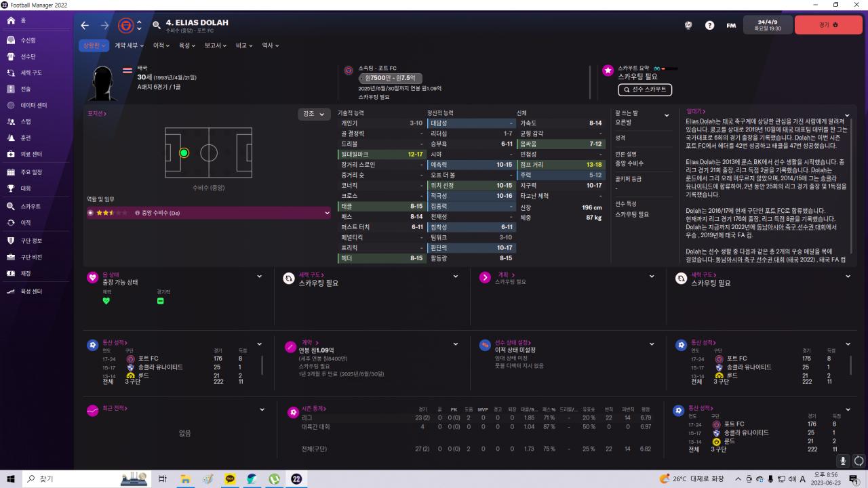868x488 pixels.
Task: Open 주요 일정 schedule
Action: click(37, 172)
